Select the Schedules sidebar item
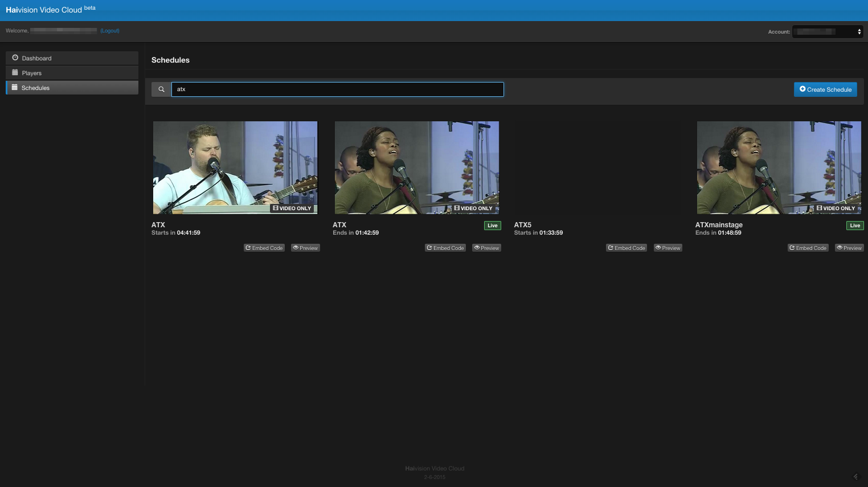Image resolution: width=868 pixels, height=487 pixels. pyautogui.click(x=72, y=88)
